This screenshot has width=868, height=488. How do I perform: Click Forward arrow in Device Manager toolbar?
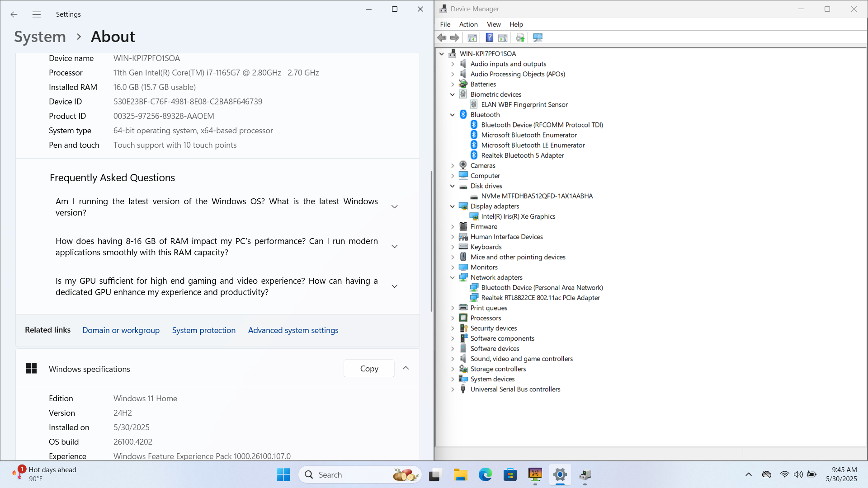455,38
